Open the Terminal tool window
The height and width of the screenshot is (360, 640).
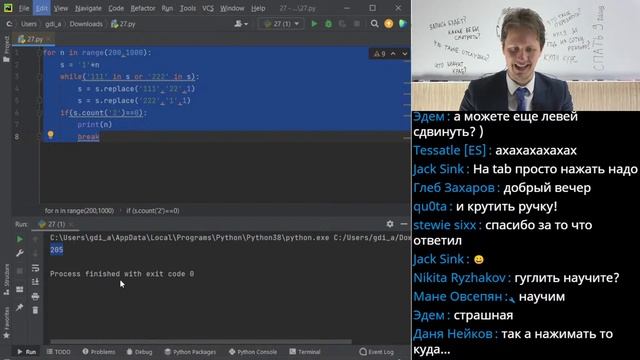[305, 352]
